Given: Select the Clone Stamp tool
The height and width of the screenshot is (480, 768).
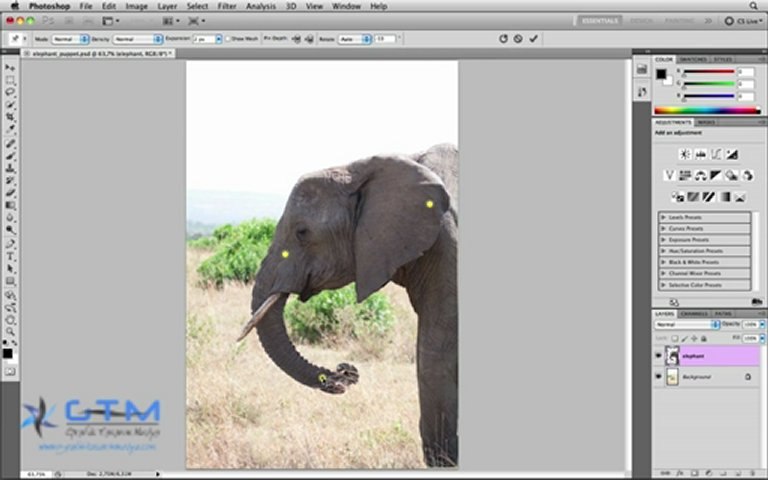Looking at the screenshot, I should click(10, 168).
